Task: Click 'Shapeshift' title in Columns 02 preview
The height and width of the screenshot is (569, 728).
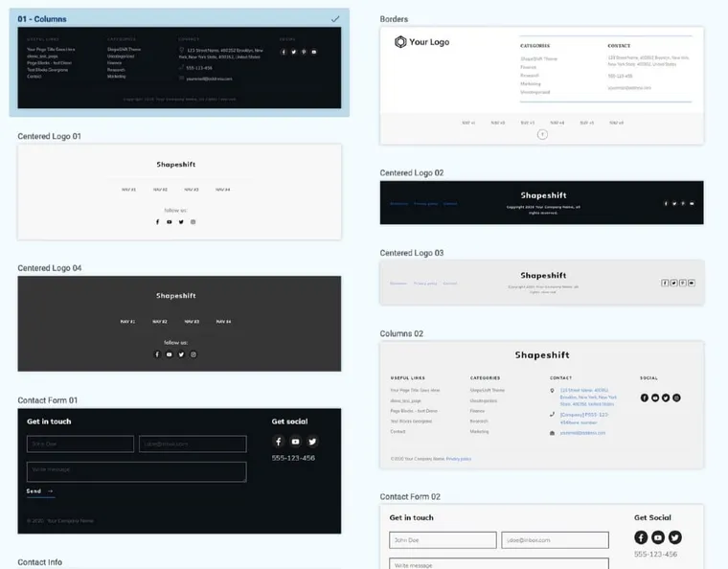Action: click(542, 355)
